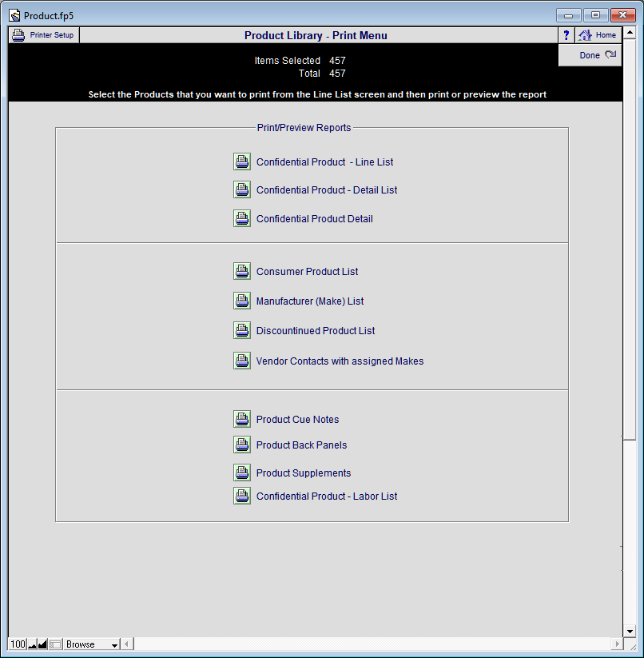Viewport: 644px width, 658px height.
Task: Open Printer Setup
Action: pos(44,35)
